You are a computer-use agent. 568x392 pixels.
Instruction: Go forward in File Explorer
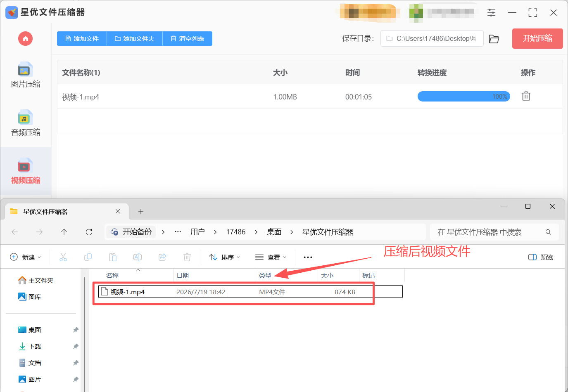point(40,232)
